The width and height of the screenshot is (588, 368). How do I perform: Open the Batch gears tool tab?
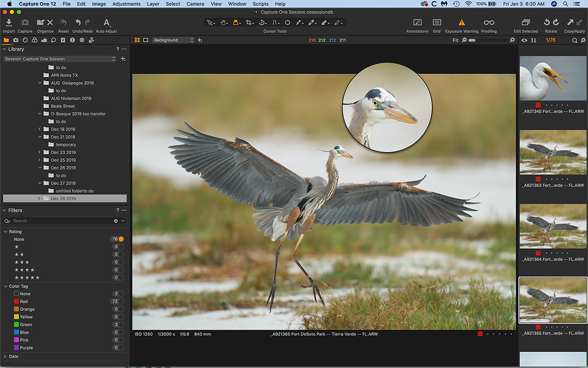click(x=91, y=40)
